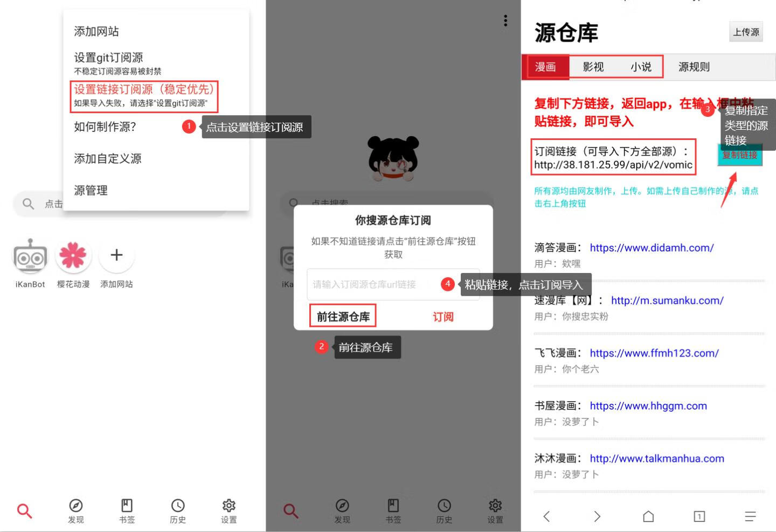This screenshot has width=776, height=532.
Task: Open the 源规则 tab
Action: 694,67
